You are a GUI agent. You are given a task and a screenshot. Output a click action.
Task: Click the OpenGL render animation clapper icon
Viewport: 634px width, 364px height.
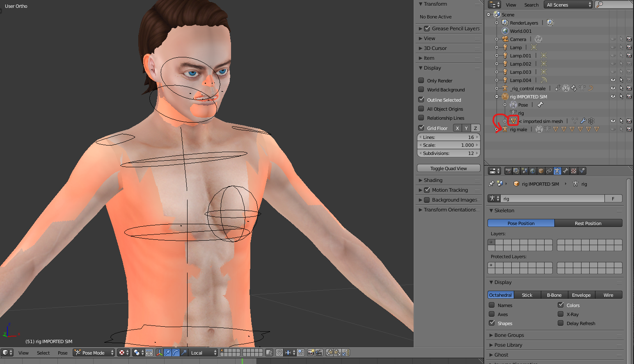pyautogui.click(x=319, y=353)
